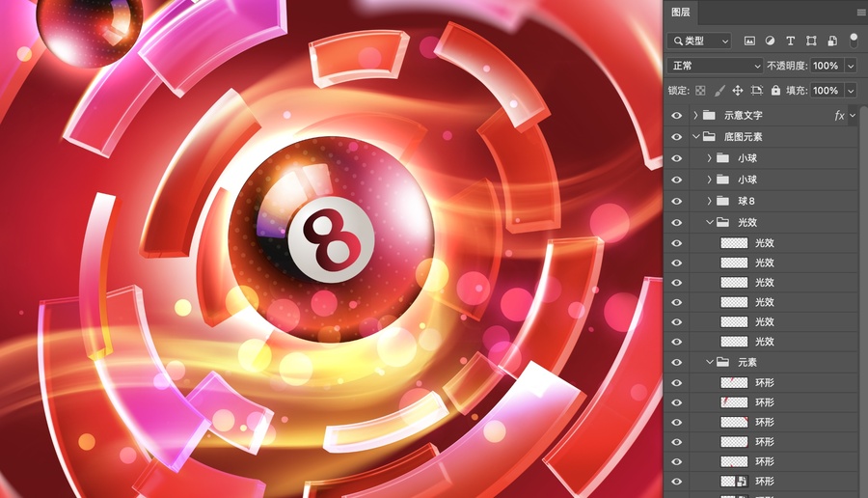Hide the 元素 group folder

[676, 362]
